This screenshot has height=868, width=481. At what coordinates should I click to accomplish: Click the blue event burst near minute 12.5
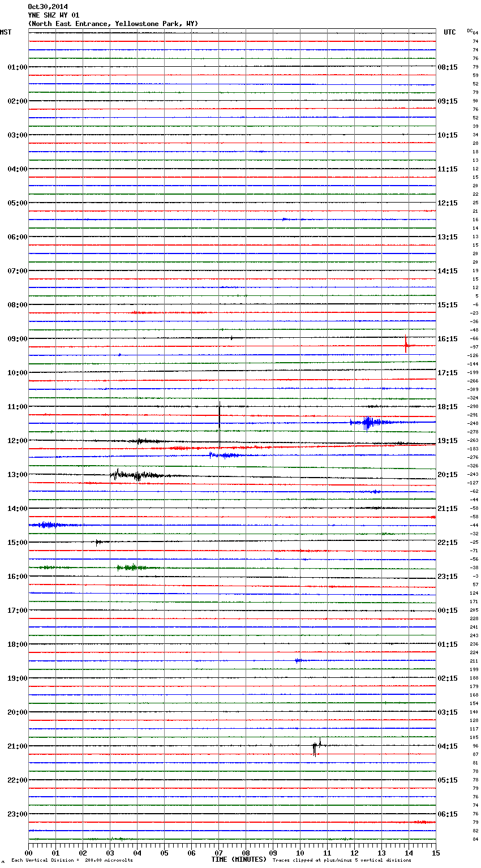click(368, 423)
